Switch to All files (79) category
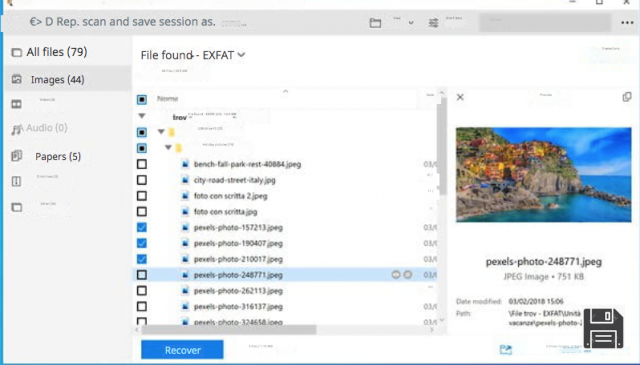The image size is (640, 365). (x=50, y=52)
